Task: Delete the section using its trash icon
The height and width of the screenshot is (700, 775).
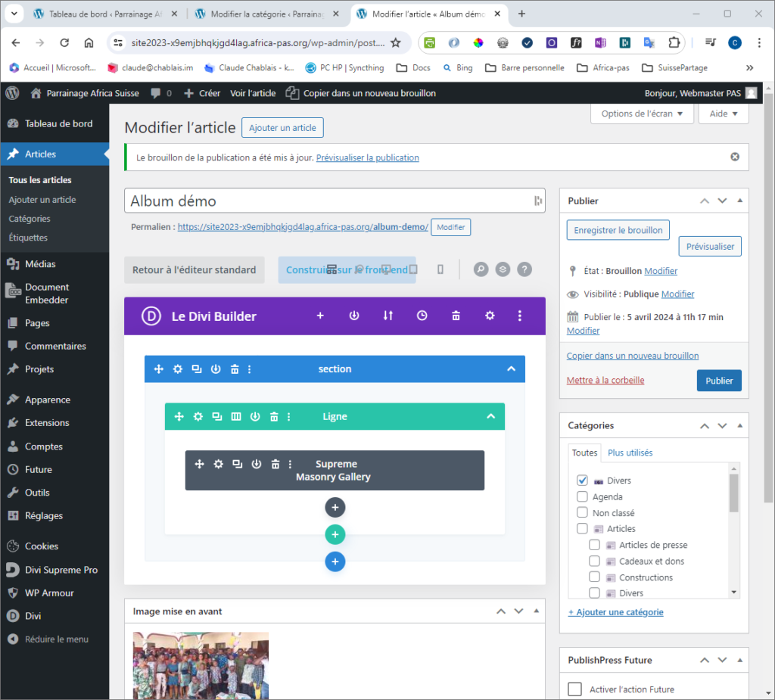Action: tap(235, 369)
